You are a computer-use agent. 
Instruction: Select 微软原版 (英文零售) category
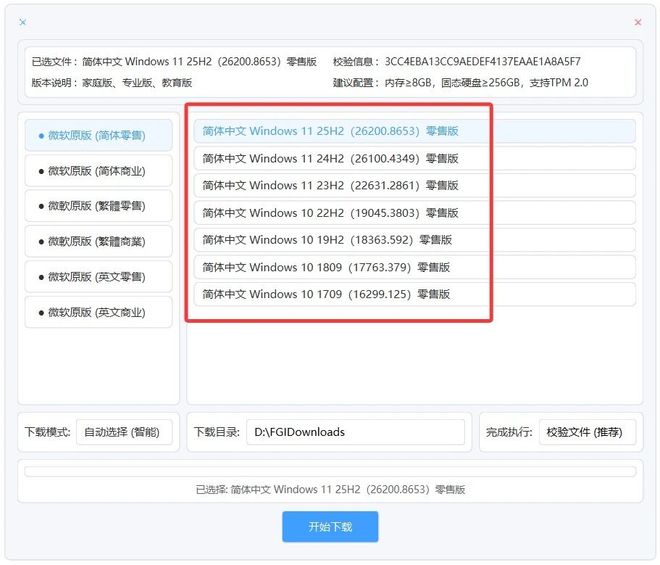(98, 277)
